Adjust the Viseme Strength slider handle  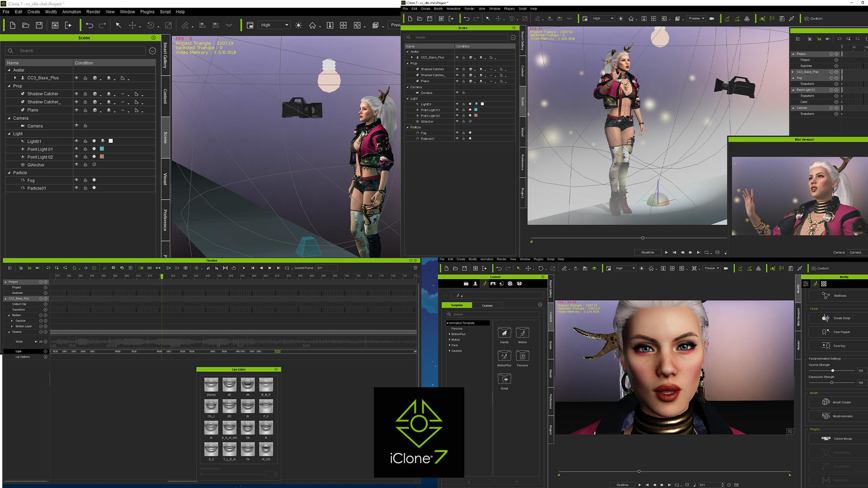click(x=833, y=371)
